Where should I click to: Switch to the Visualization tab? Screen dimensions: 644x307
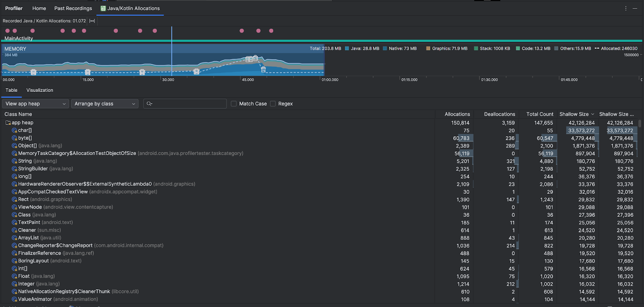click(39, 90)
